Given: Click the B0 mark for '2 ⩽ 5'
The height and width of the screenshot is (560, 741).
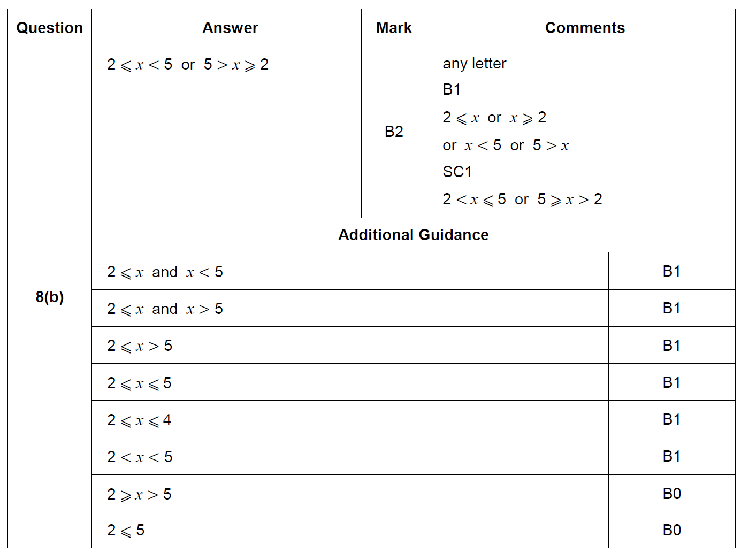Looking at the screenshot, I should pyautogui.click(x=672, y=530).
